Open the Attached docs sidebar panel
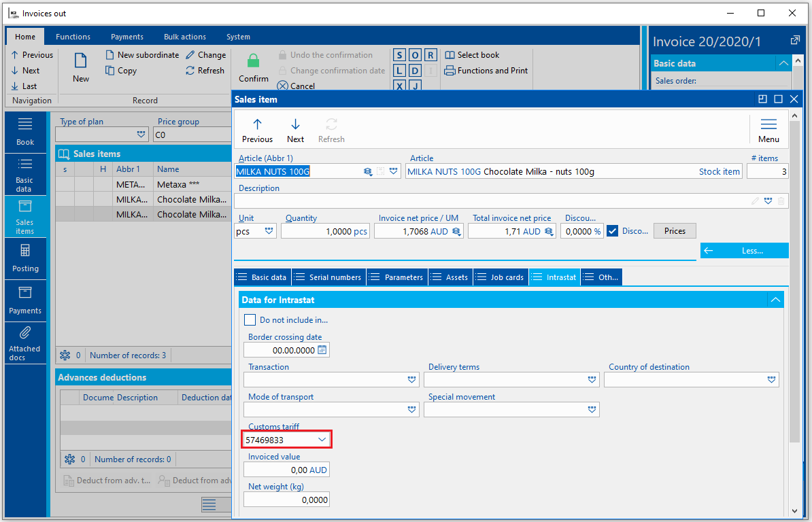The width and height of the screenshot is (812, 522). (x=25, y=343)
